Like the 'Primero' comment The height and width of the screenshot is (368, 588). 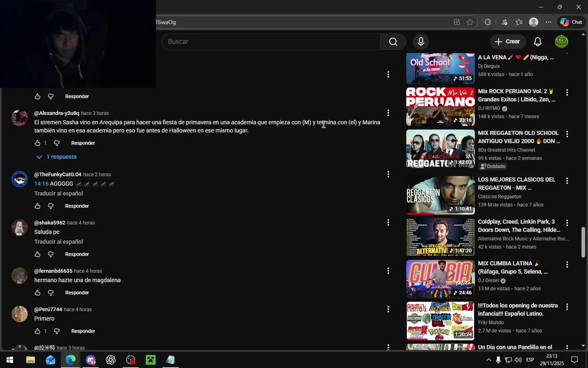37,331
